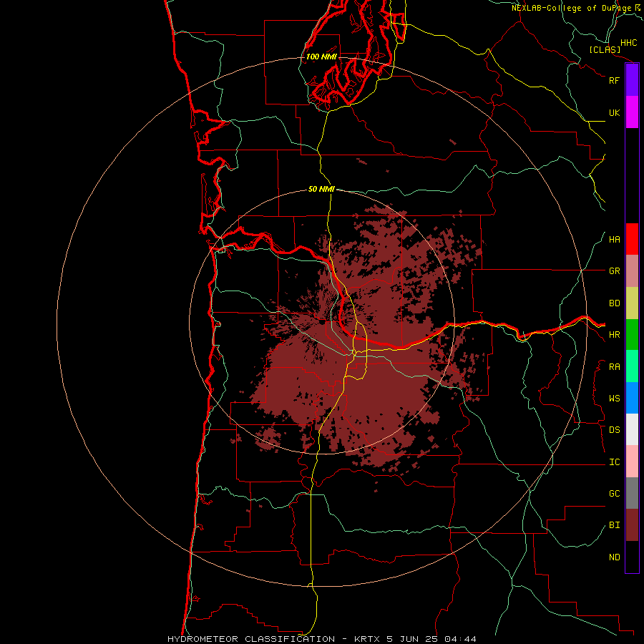
Task: Click the 50 NMI range ring label
Action: 321,189
